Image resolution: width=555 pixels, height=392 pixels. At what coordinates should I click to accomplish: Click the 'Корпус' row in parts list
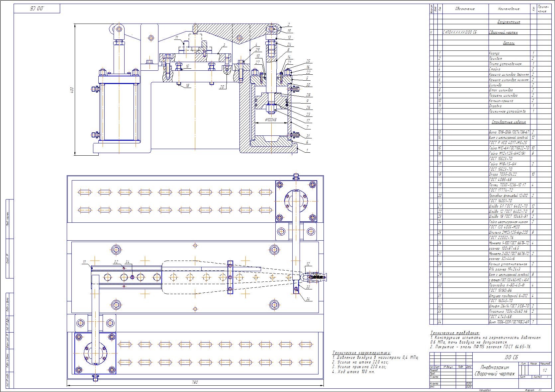coord(494,53)
